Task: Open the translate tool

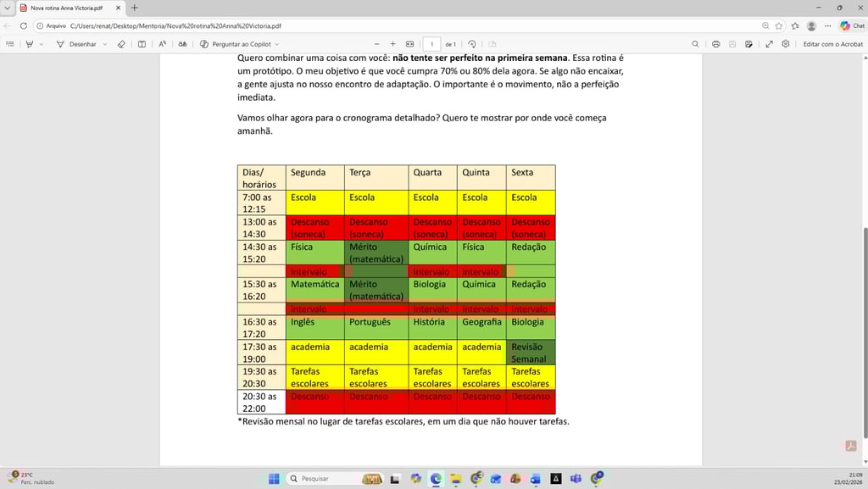Action: point(182,44)
